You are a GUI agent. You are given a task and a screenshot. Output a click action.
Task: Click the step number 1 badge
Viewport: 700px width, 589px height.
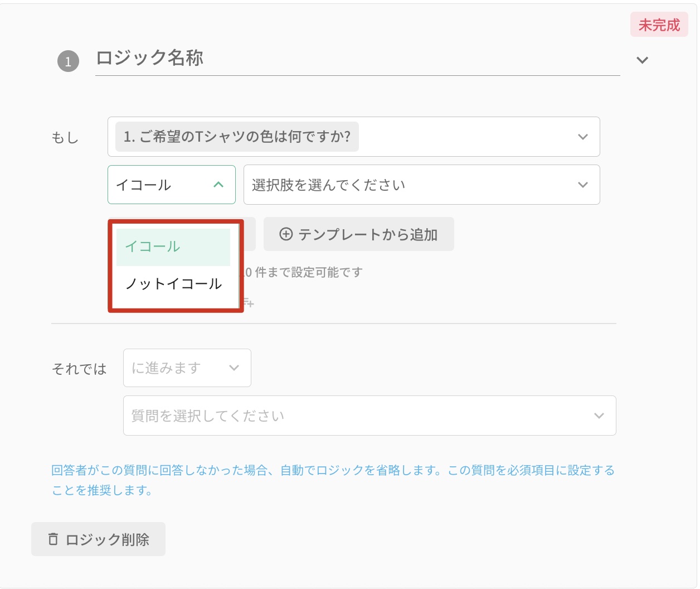click(x=68, y=61)
